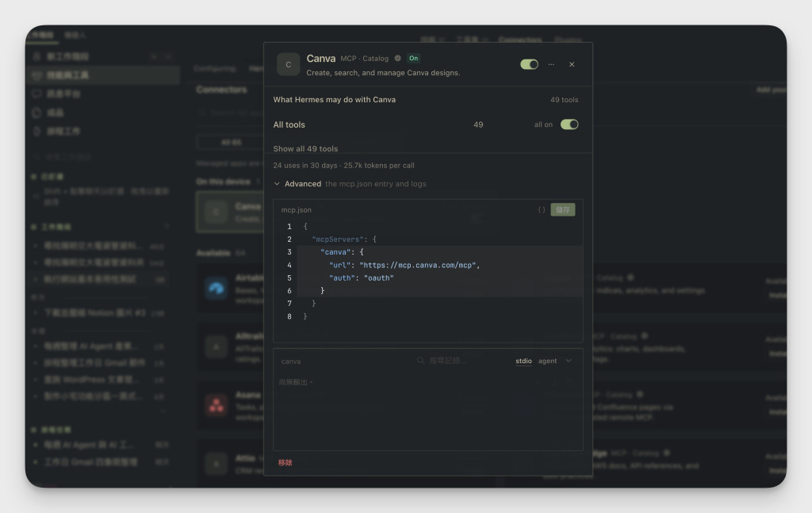Image resolution: width=812 pixels, height=513 pixels.
Task: Disable the All tools "all on" switch
Action: click(x=569, y=124)
